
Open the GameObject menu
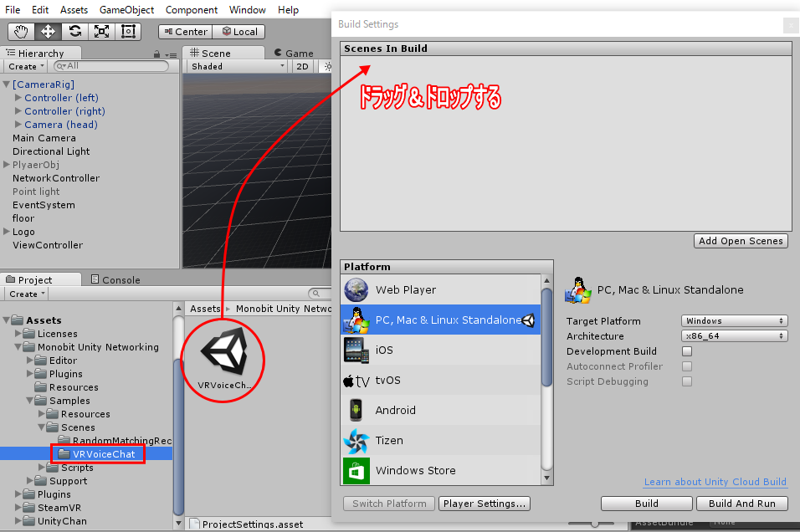click(x=126, y=10)
